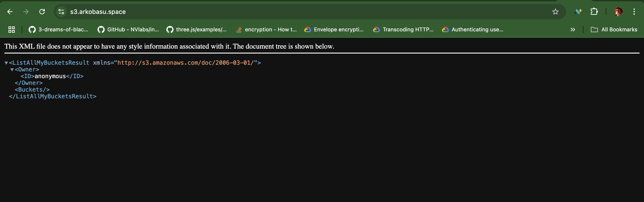This screenshot has width=644, height=202.
Task: Open the Chrome profile avatar
Action: [618, 11]
